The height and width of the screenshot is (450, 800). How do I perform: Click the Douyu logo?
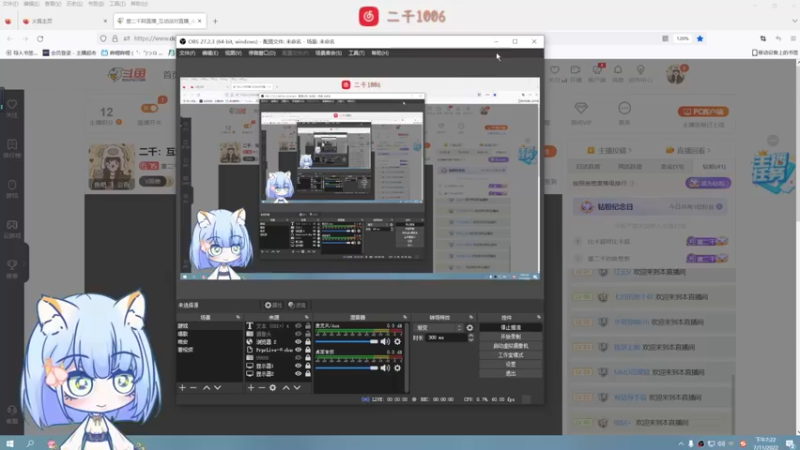click(x=128, y=75)
